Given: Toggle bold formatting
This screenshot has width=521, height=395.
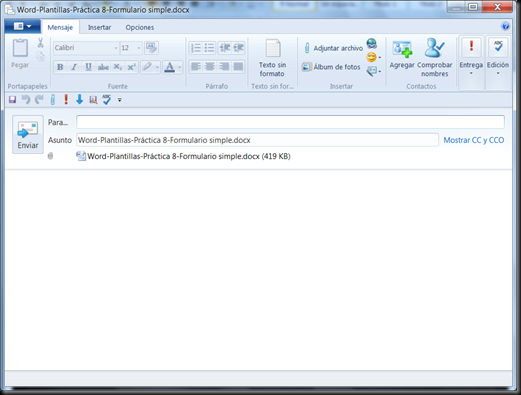Looking at the screenshot, I should pos(60,67).
